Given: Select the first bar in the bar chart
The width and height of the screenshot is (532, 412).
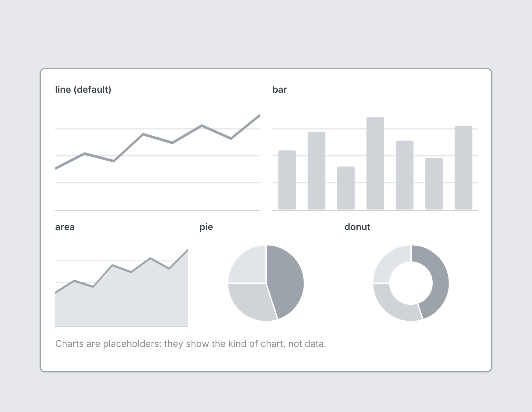Looking at the screenshot, I should pyautogui.click(x=287, y=180).
